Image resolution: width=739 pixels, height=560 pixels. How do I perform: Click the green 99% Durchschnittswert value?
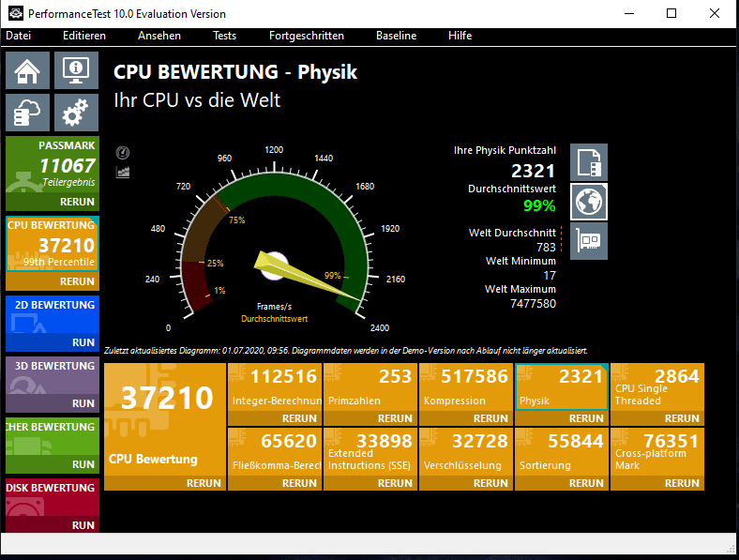pos(539,205)
